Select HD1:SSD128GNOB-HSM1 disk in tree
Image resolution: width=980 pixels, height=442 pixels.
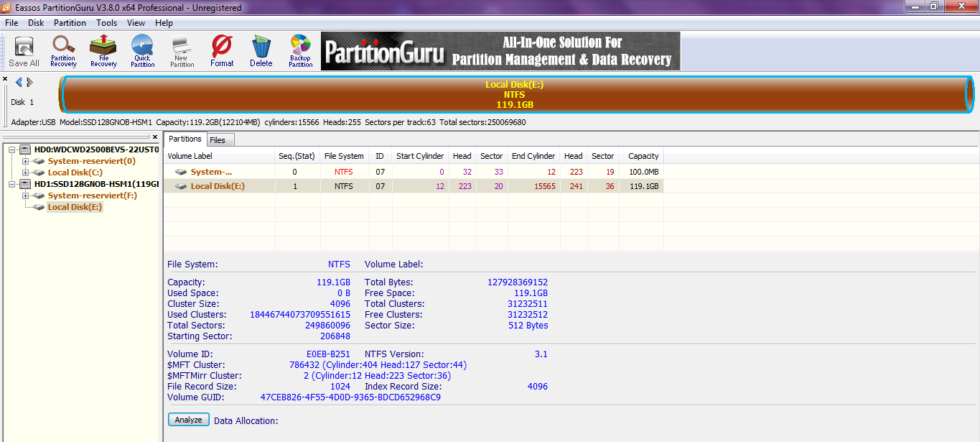coord(95,184)
